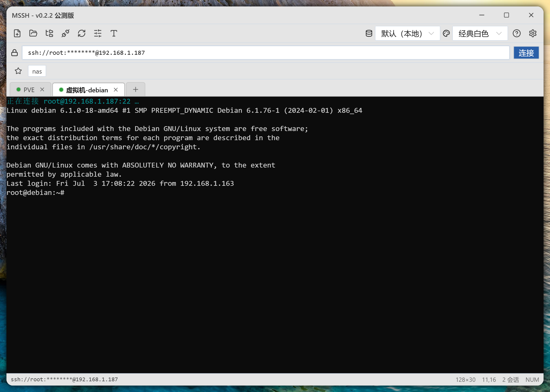
Task: Expand the 经典白色 theme dropdown
Action: click(x=480, y=33)
